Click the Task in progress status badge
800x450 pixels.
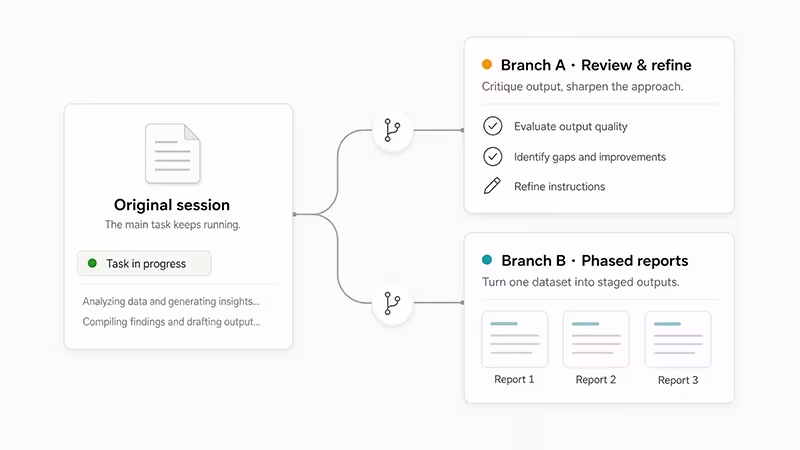pyautogui.click(x=144, y=263)
